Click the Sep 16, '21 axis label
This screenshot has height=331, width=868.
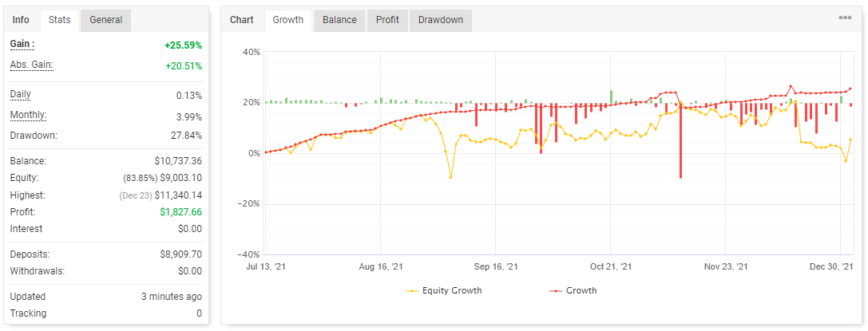[496, 266]
